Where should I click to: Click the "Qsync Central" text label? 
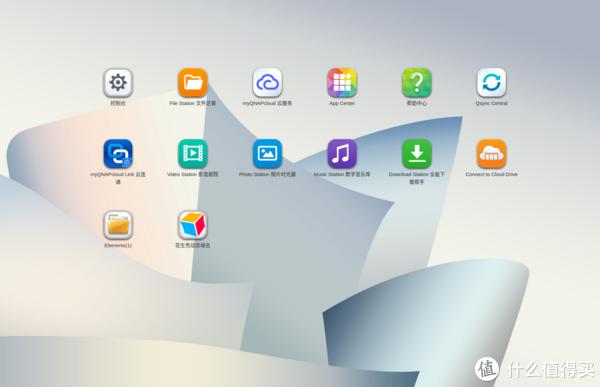pos(491,103)
